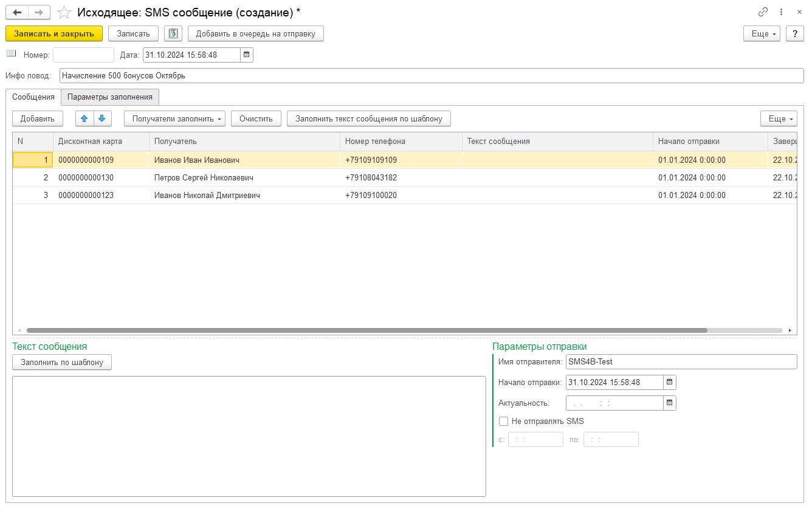
Task: Go forward with the right arrow button
Action: pyautogui.click(x=39, y=12)
